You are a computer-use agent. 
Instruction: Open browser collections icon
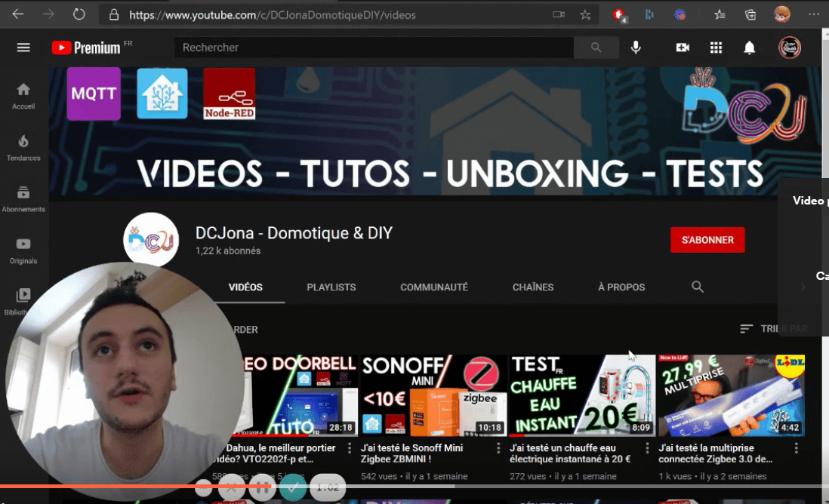(750, 15)
